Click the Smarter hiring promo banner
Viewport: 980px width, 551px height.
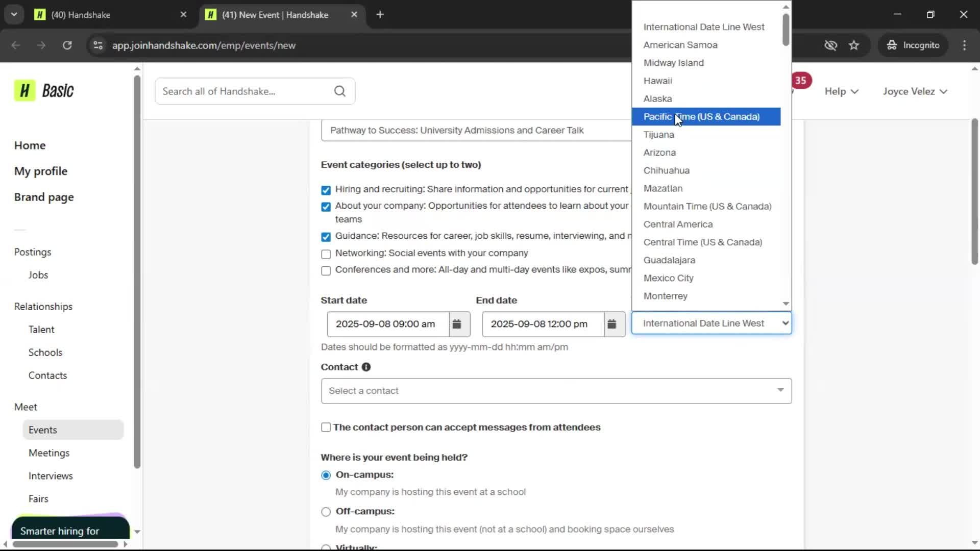click(70, 528)
